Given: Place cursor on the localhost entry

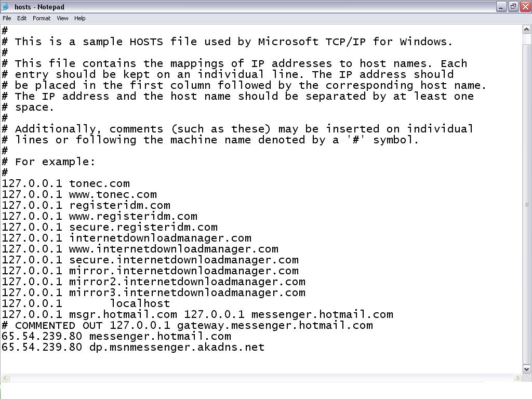Looking at the screenshot, I should [x=139, y=303].
